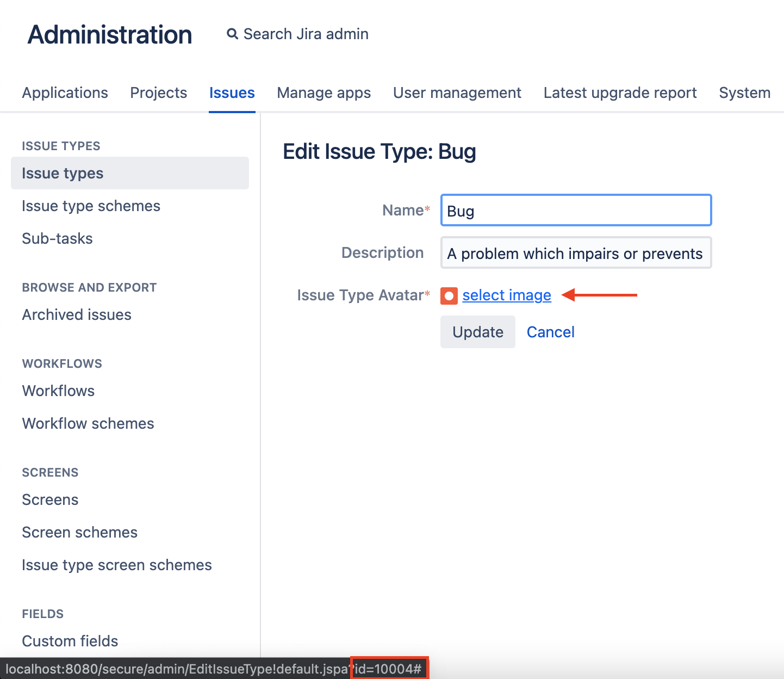Click into the Description field

(575, 253)
